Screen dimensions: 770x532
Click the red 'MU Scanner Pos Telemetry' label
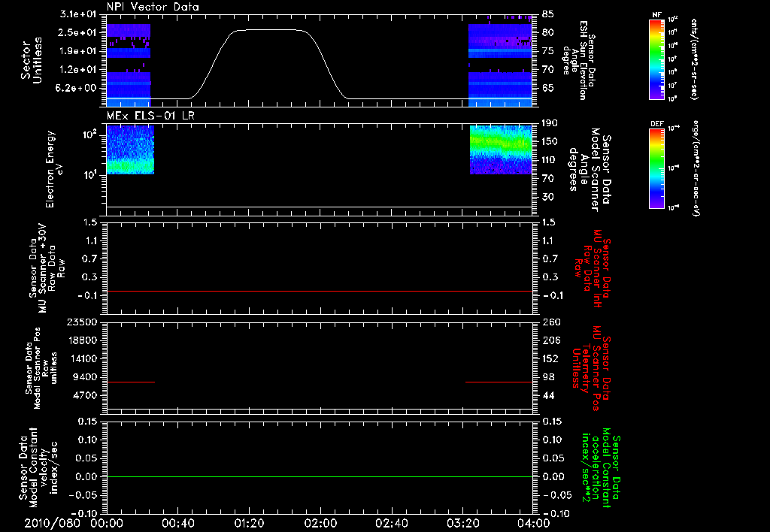[591, 368]
